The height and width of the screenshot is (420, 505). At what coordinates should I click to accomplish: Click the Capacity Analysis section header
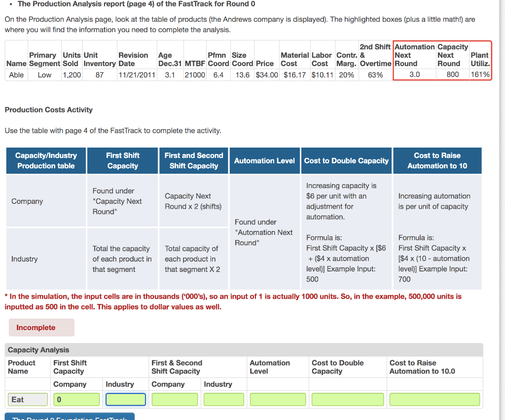pos(35,349)
